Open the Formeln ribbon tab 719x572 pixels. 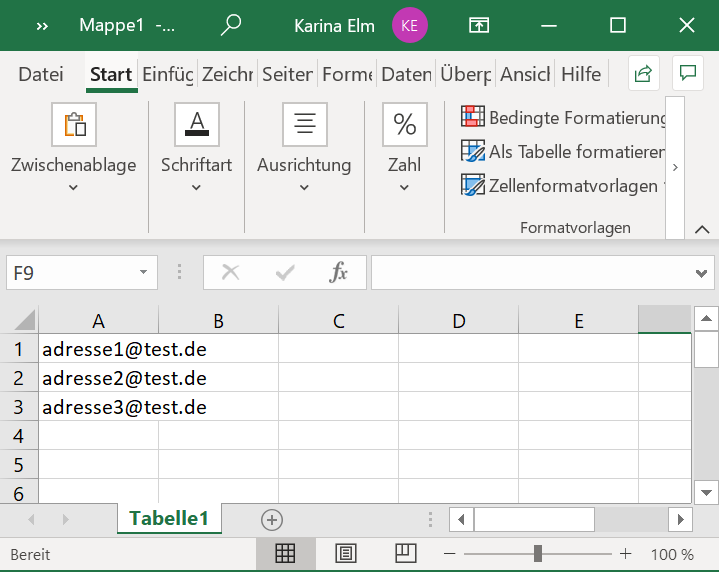coord(347,74)
